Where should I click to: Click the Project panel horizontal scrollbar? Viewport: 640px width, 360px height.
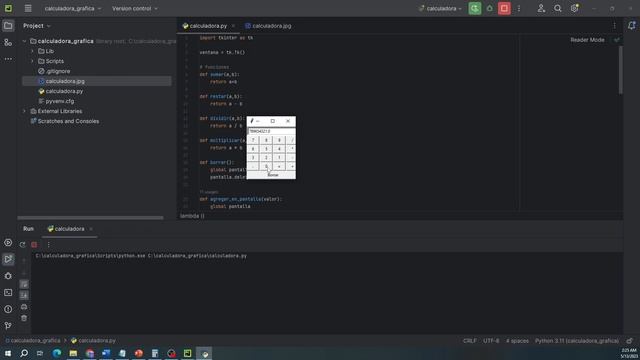pyautogui.click(x=91, y=218)
